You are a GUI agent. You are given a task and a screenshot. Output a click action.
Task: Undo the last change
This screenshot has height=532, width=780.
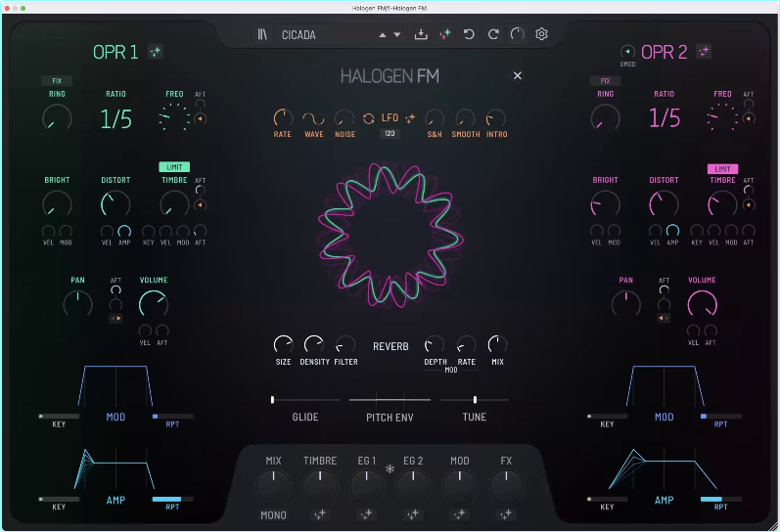[469, 34]
